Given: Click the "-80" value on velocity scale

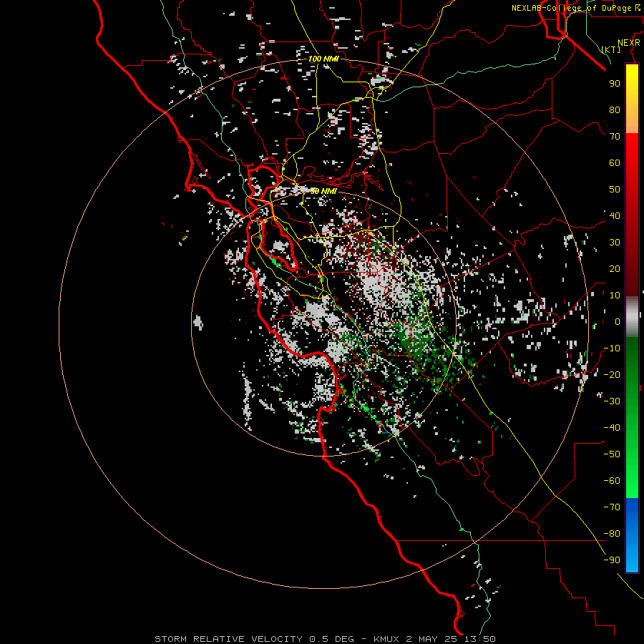Looking at the screenshot, I should click(612, 534).
